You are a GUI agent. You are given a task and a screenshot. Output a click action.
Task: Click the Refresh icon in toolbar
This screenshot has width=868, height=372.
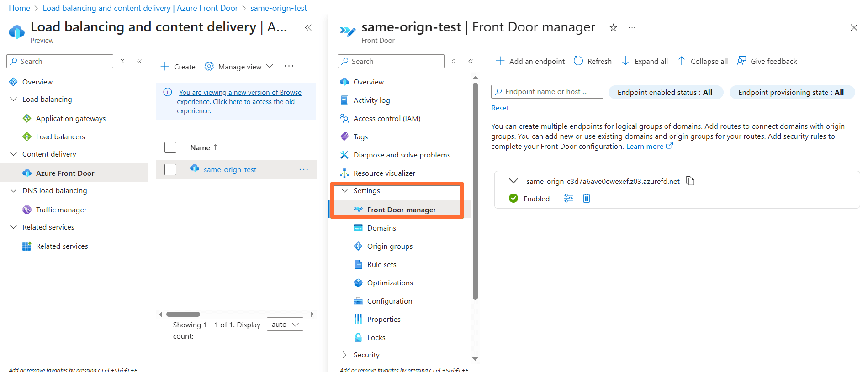pos(578,61)
